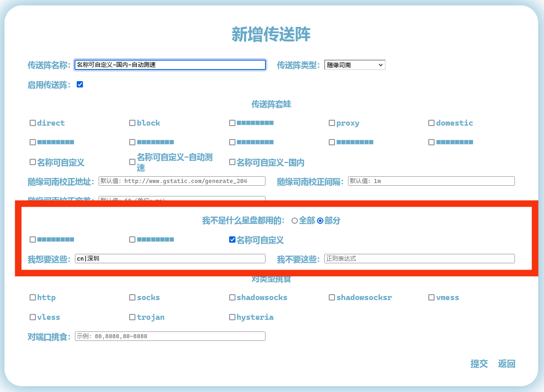
Task: Tick the proxy checkbox
Action: coord(332,123)
